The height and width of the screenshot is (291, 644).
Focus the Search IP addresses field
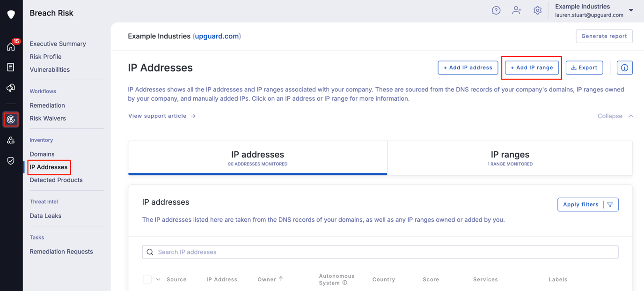(380, 252)
